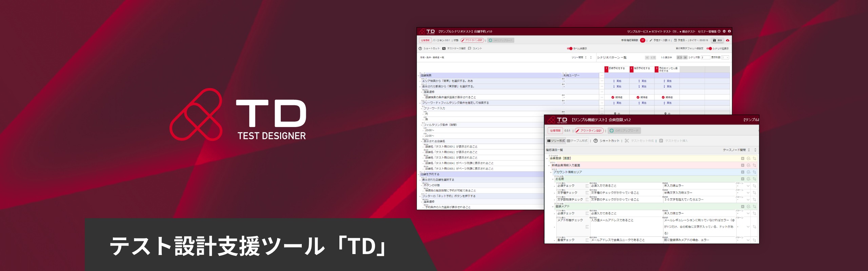Open the 表示列数 dropdown
This screenshot has height=271, width=868.
click(x=725, y=58)
